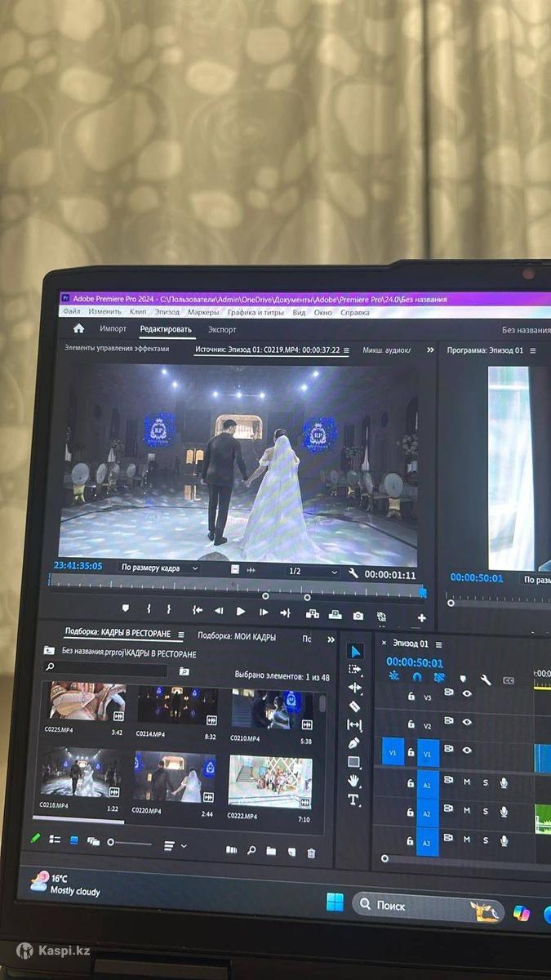Screen dimensions: 551x980
Task: Click the Windows taskbar search box 'Поиск'
Action: point(428,906)
